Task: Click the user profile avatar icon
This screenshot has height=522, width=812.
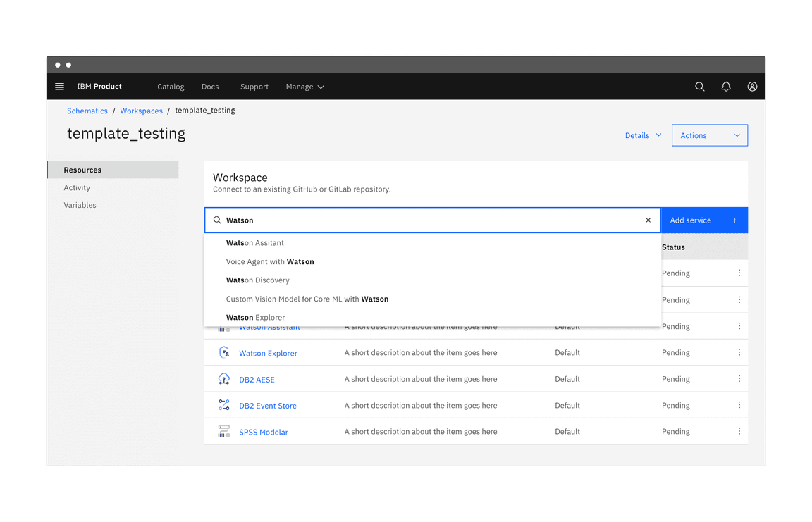Action: pos(752,86)
